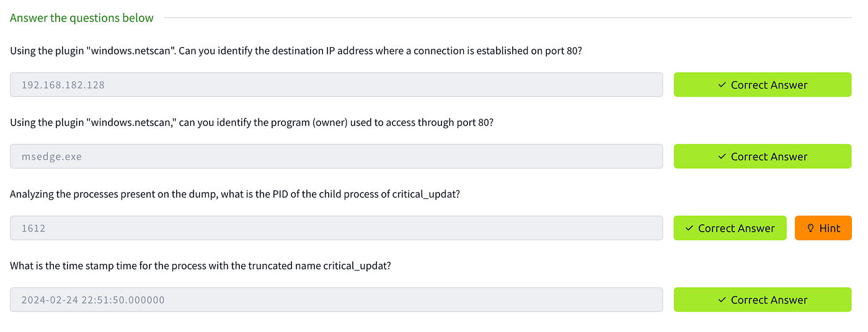Viewport: 868px width, 332px height.
Task: Click Correct Answer button for time stamp question
Action: (763, 300)
